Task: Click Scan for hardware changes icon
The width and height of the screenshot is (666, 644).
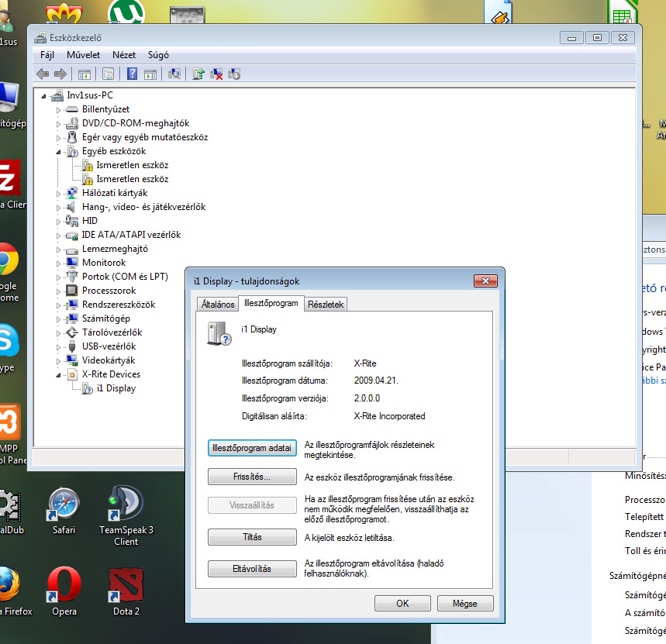Action: pyautogui.click(x=174, y=74)
